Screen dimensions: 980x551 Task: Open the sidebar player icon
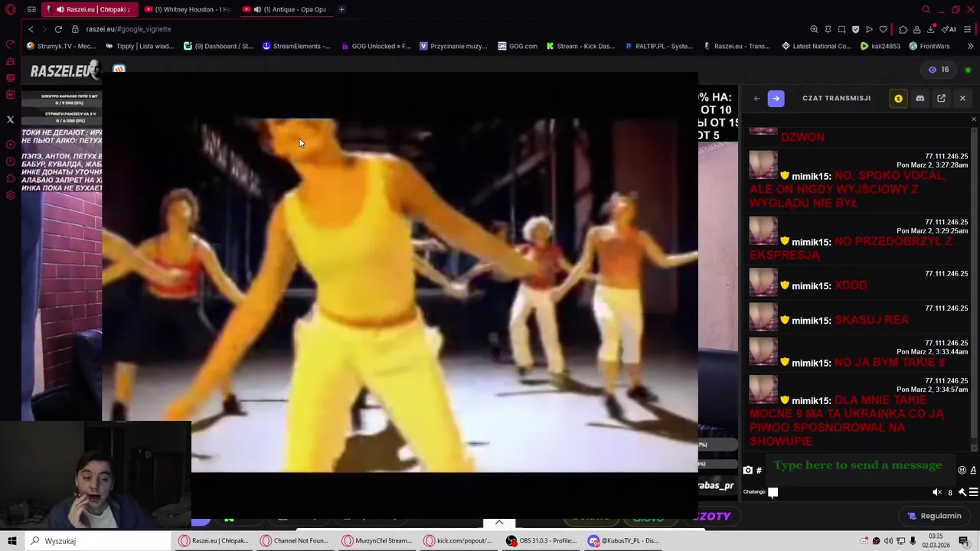10,145
